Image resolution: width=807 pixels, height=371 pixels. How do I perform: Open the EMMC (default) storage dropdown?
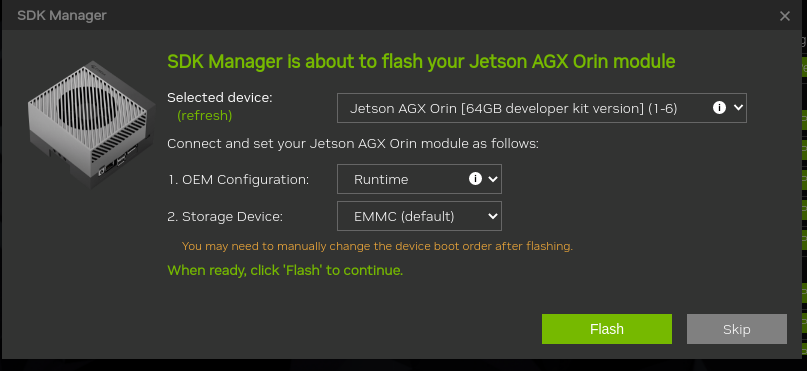pos(419,216)
